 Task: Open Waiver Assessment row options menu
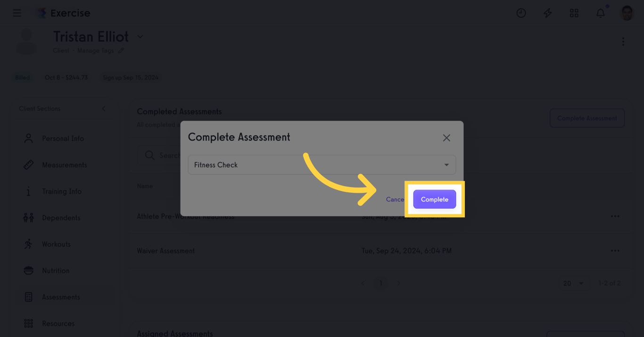(x=615, y=251)
